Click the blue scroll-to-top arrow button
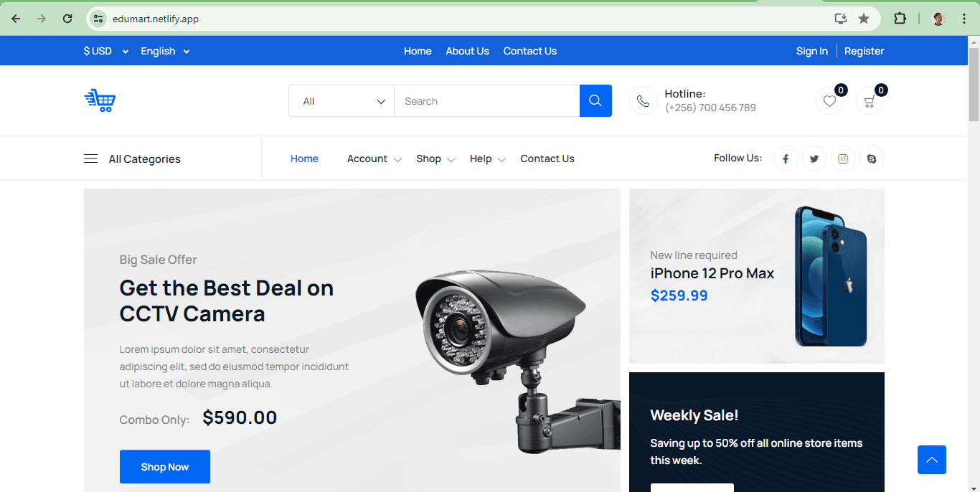980x492 pixels. click(931, 460)
